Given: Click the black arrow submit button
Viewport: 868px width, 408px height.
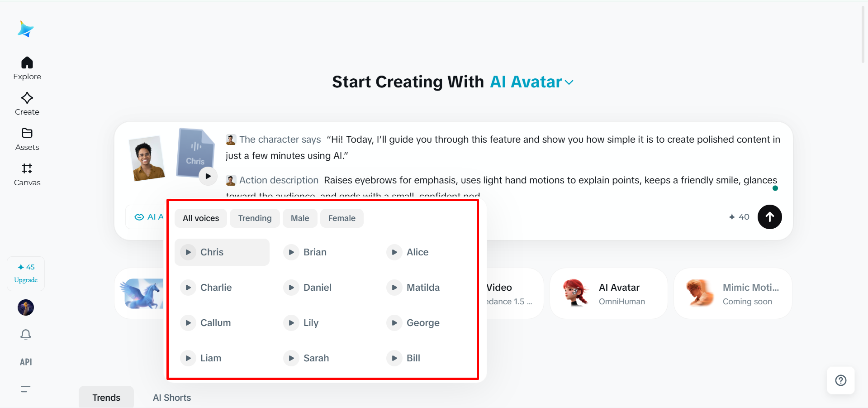Looking at the screenshot, I should [x=769, y=217].
